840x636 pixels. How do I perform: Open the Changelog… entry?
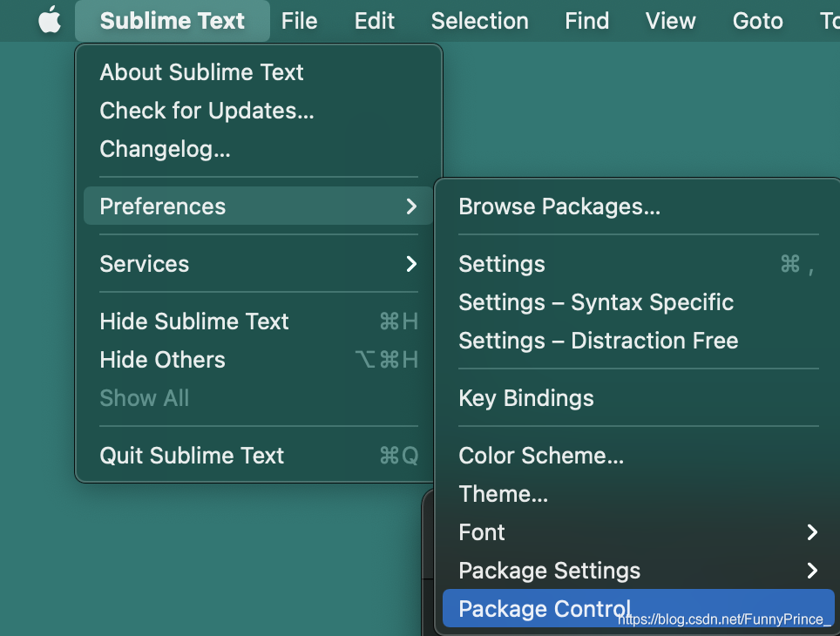click(259, 149)
